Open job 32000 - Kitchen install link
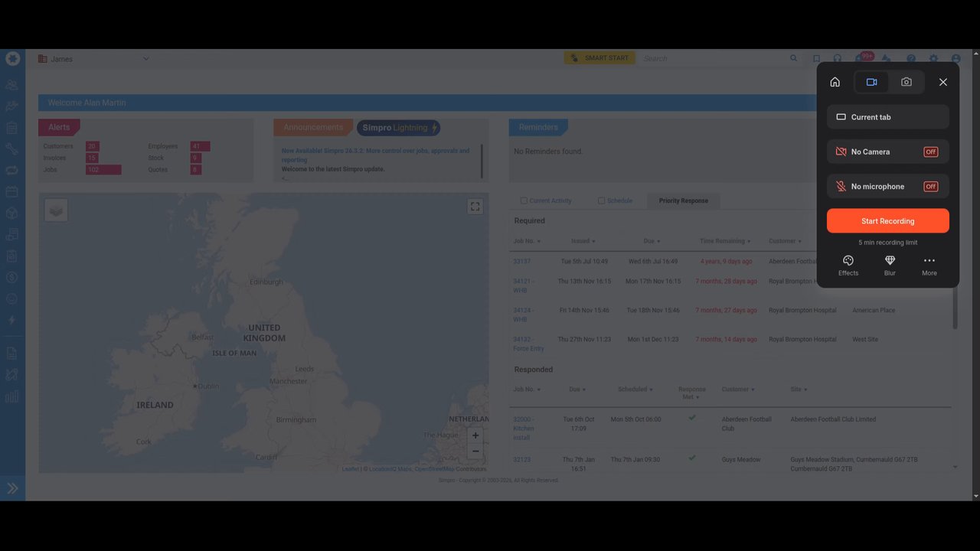980x551 pixels. pos(524,429)
